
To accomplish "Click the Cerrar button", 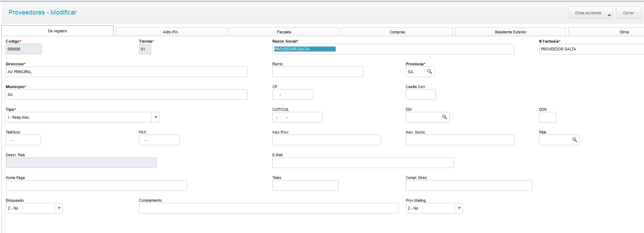I will click(x=628, y=13).
